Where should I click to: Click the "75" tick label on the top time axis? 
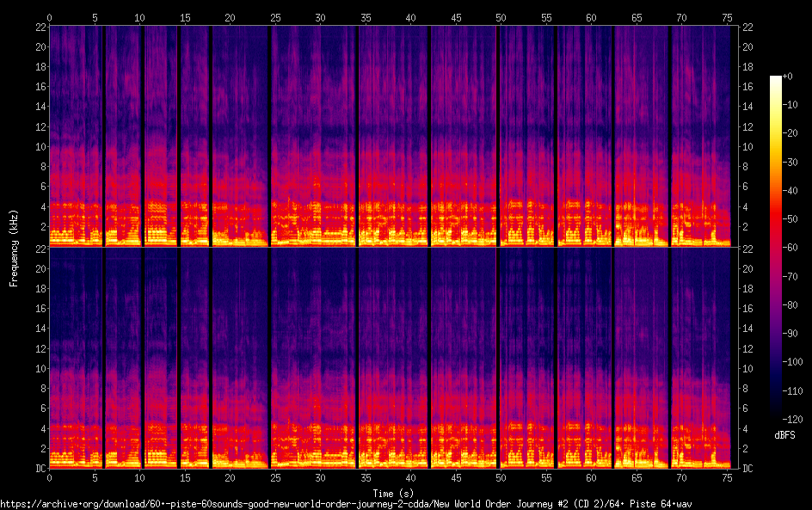pos(727,17)
